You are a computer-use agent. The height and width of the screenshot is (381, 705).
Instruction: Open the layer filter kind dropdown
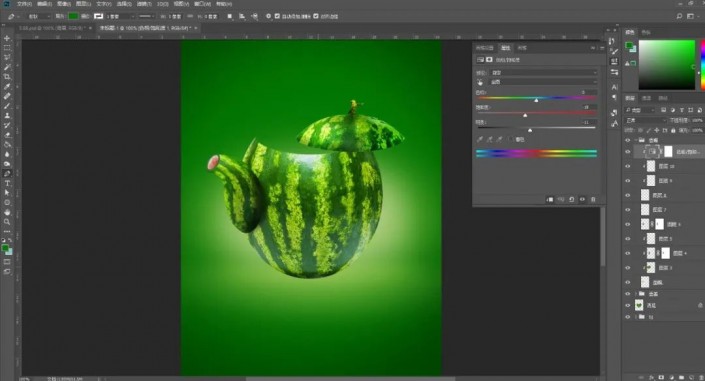(641, 110)
